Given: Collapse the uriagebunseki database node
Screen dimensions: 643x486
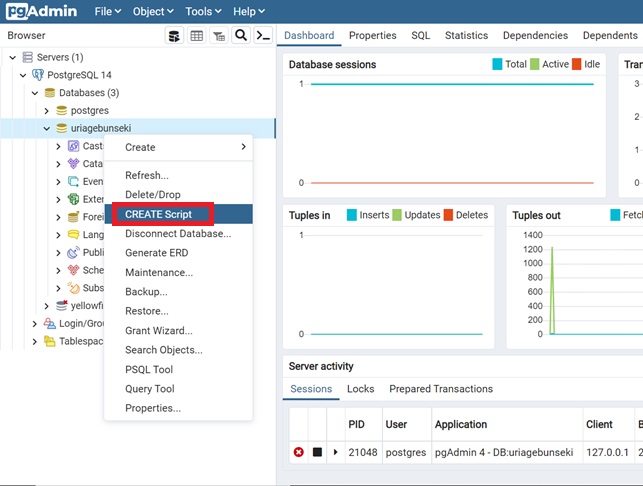Looking at the screenshot, I should (47, 129).
